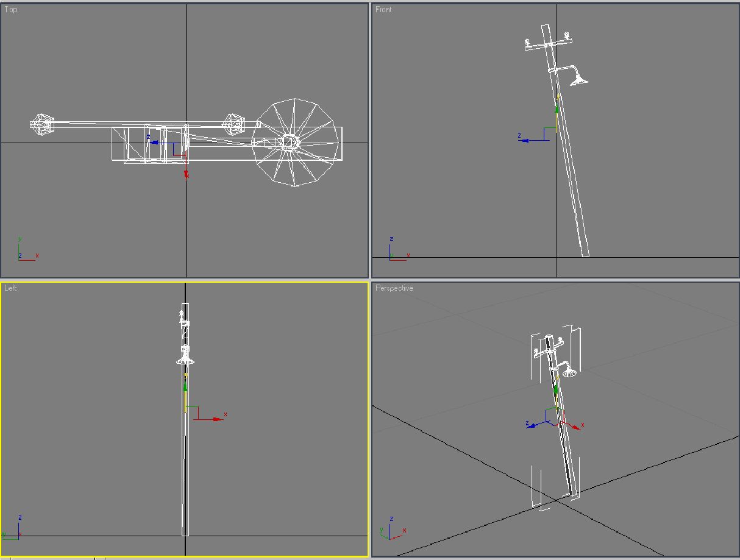The height and width of the screenshot is (560, 740).
Task: Grab red X-axis arrow in Perspective viewport
Action: [576, 425]
